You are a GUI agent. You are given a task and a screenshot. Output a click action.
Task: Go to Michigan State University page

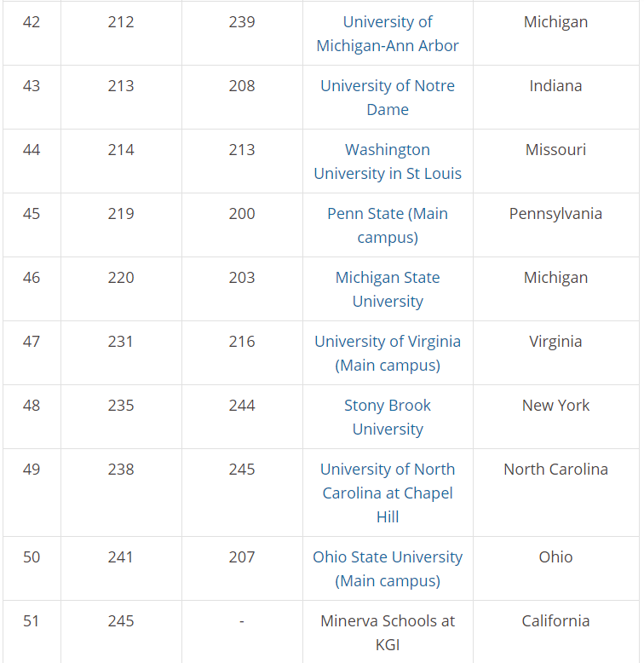(388, 289)
